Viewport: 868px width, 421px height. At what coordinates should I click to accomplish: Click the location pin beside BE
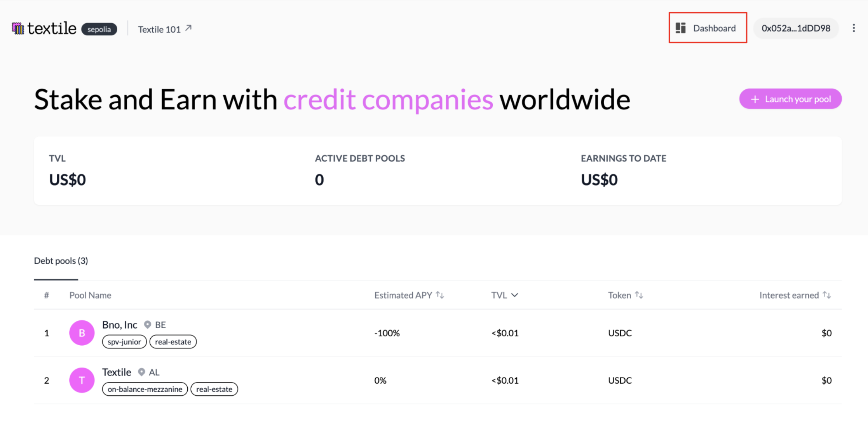click(148, 325)
